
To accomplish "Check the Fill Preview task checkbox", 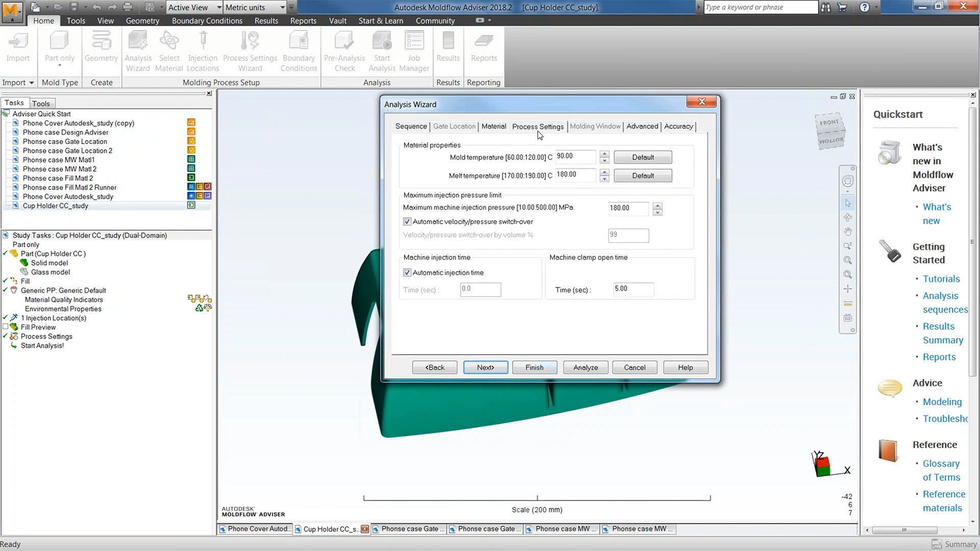I will (6, 327).
